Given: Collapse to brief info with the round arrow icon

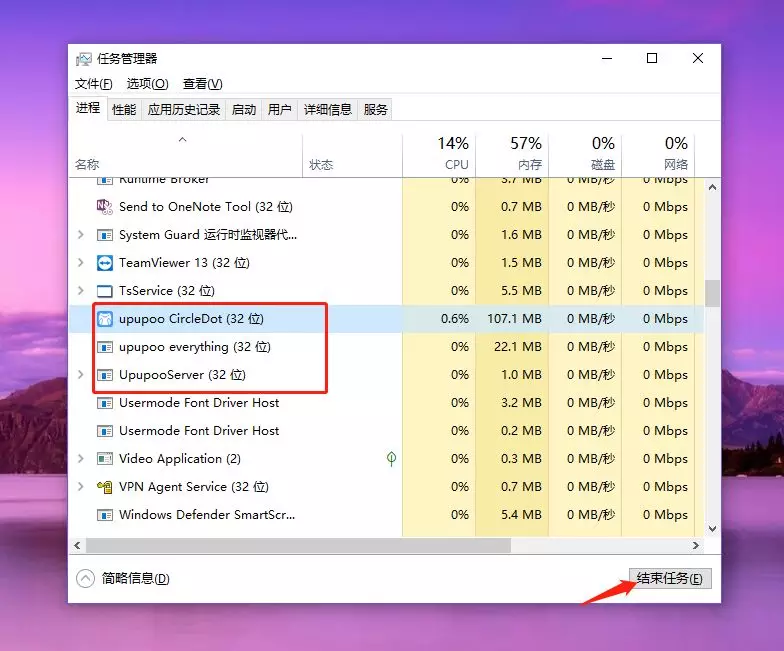Looking at the screenshot, I should (x=86, y=578).
